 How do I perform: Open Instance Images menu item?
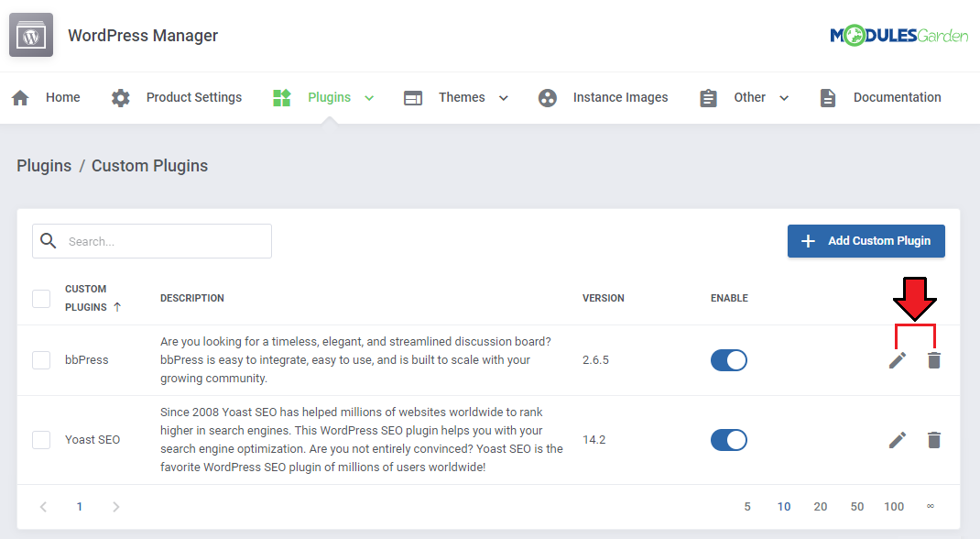coord(621,97)
